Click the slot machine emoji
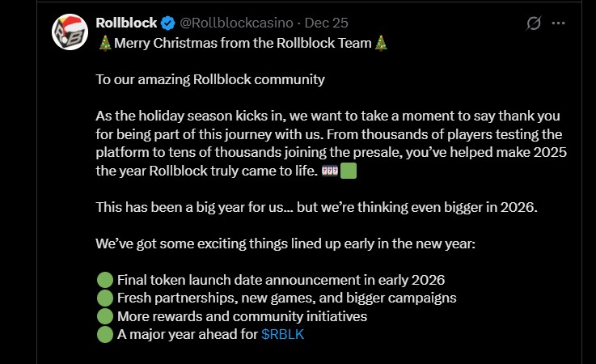596x364 pixels. point(329,171)
